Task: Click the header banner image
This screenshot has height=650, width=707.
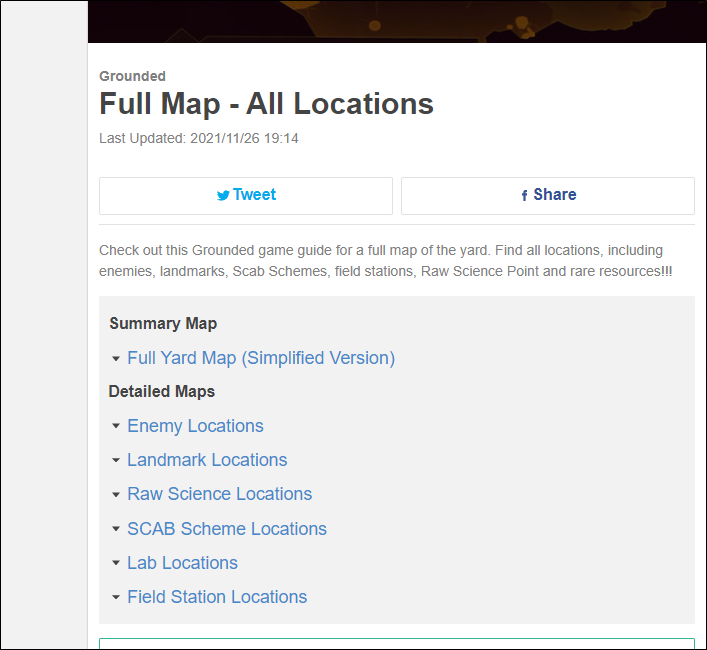Action: 397,22
